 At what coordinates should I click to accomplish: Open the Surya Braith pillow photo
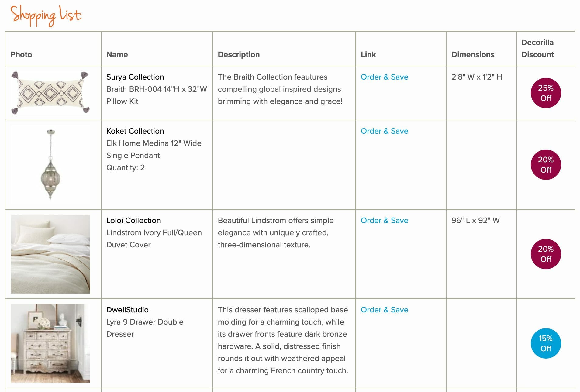(x=50, y=93)
